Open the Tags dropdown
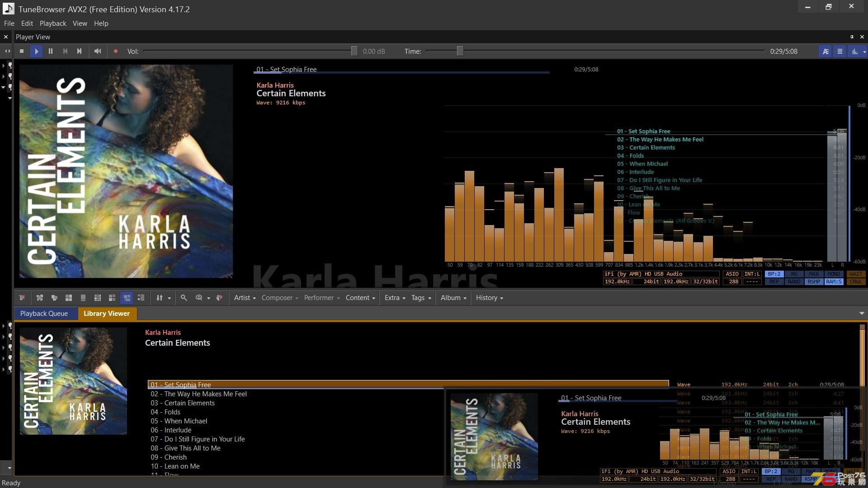Viewport: 868px width, 488px height. tap(421, 298)
